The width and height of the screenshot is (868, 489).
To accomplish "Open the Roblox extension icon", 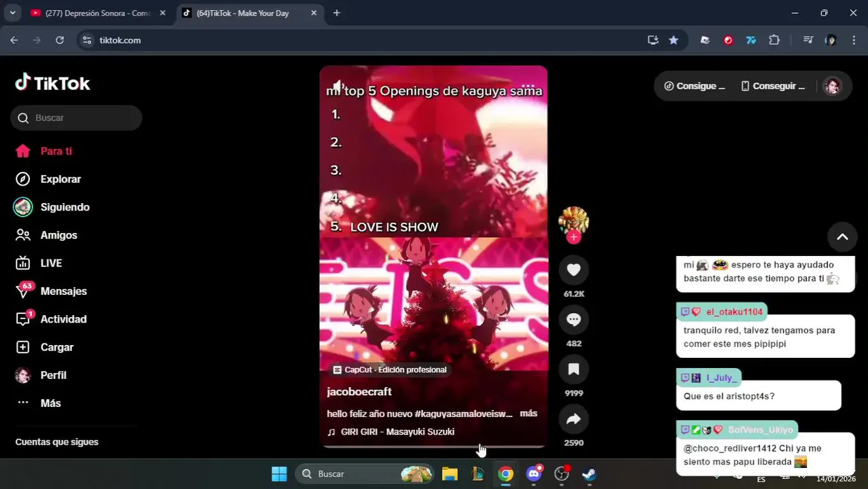I will 705,40.
